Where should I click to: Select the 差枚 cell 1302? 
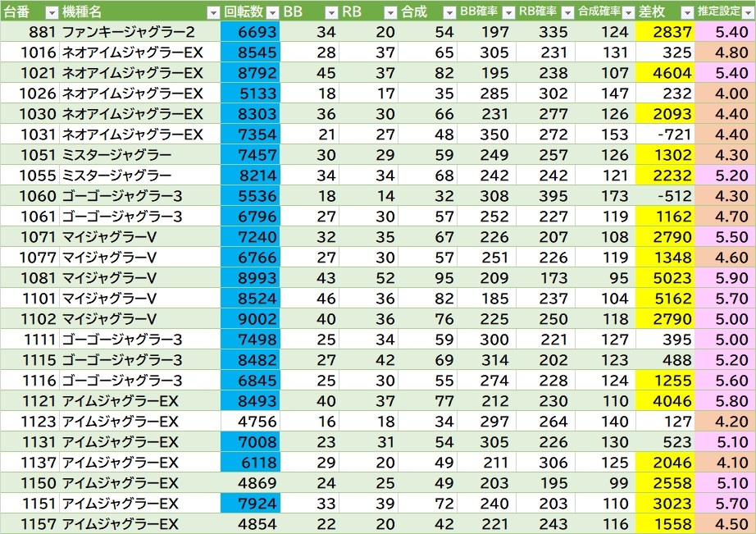(665, 155)
